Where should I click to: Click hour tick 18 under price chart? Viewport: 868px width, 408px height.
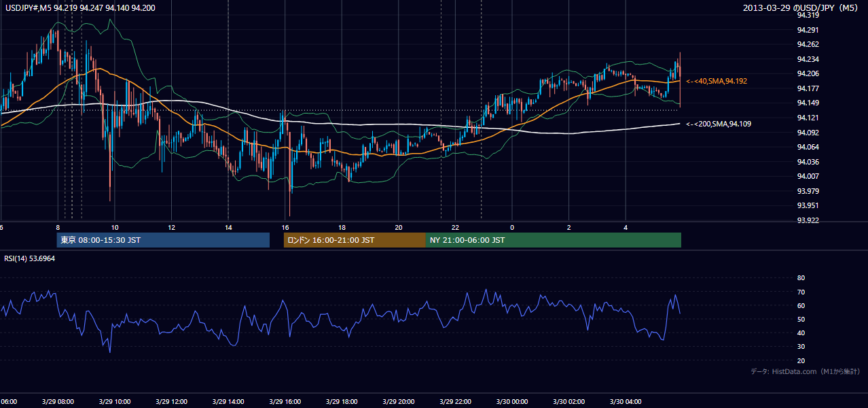tap(342, 227)
